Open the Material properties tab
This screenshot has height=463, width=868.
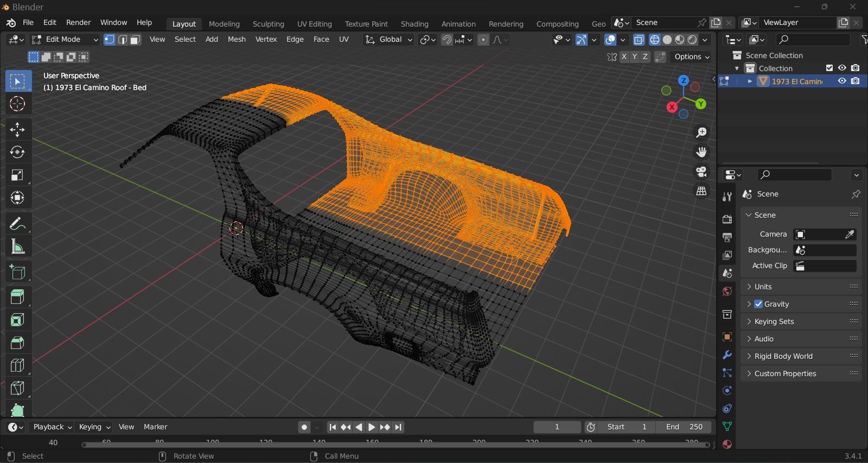click(727, 444)
